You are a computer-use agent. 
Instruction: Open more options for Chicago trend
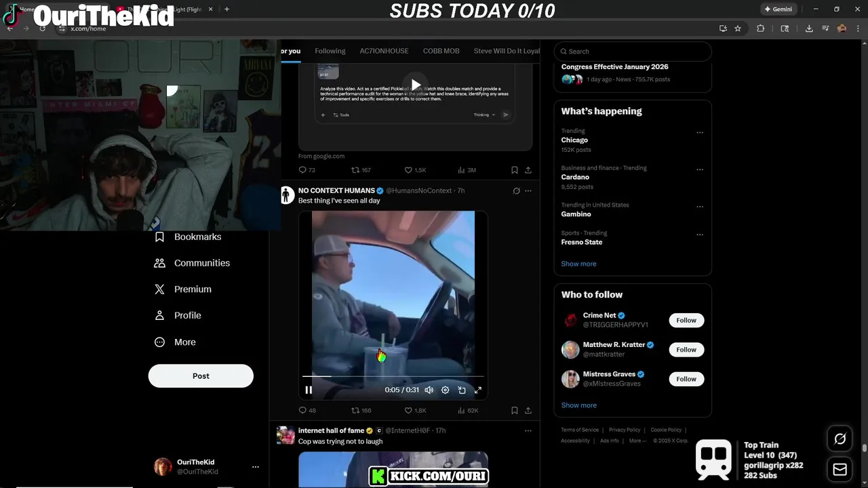(700, 133)
